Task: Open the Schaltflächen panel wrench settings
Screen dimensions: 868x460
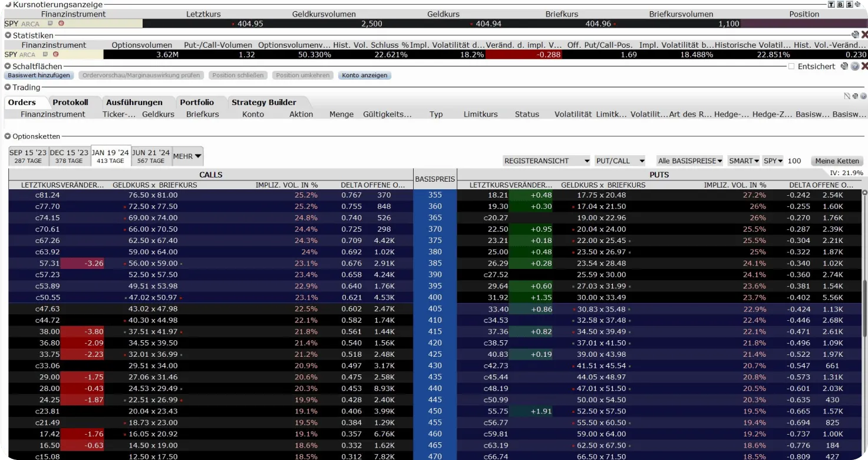Action: pyautogui.click(x=844, y=66)
